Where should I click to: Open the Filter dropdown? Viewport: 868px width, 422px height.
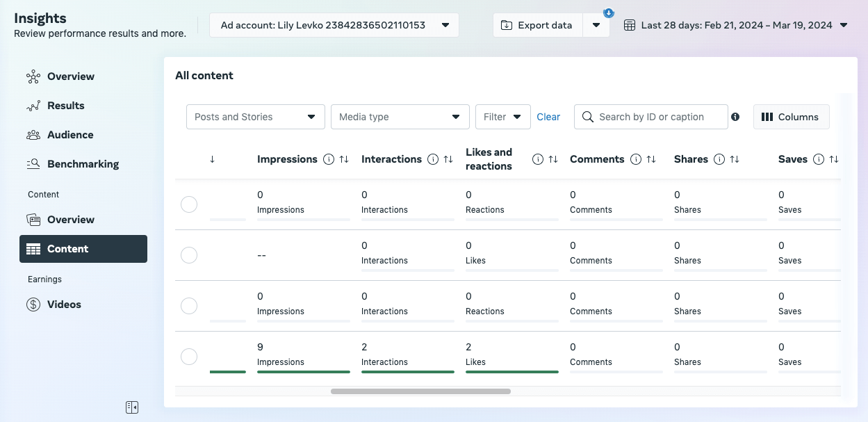(x=503, y=117)
